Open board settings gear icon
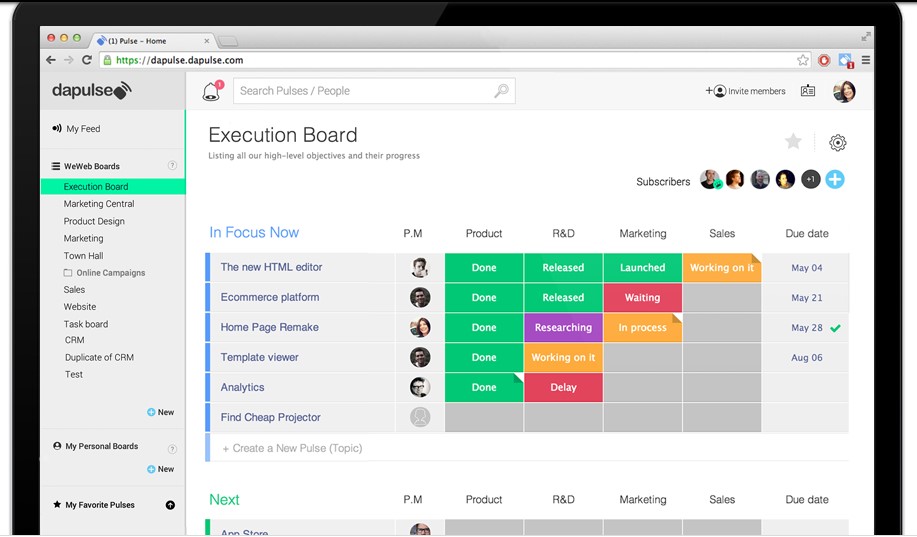 click(x=837, y=142)
